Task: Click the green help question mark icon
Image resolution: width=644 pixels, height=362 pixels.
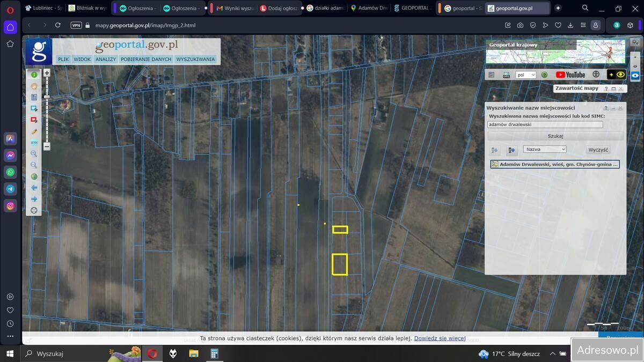Action: point(544,75)
